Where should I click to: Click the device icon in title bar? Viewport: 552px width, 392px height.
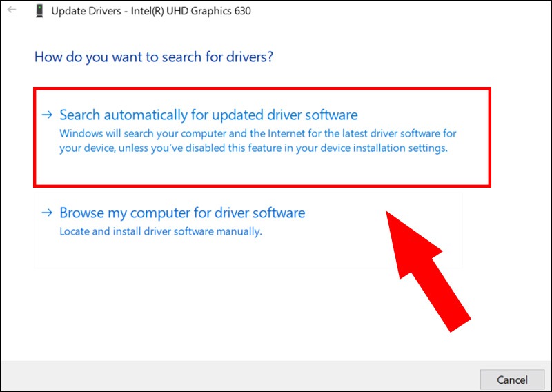(39, 11)
